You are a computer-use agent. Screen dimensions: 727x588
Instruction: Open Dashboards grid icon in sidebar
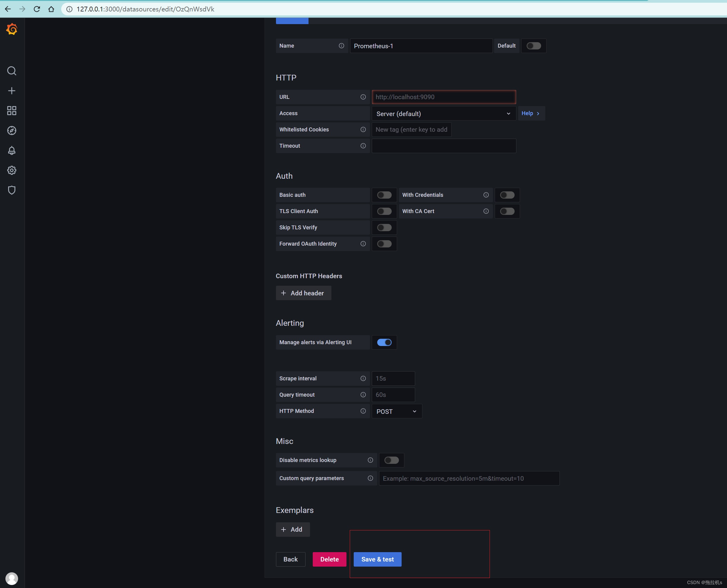pyautogui.click(x=12, y=110)
